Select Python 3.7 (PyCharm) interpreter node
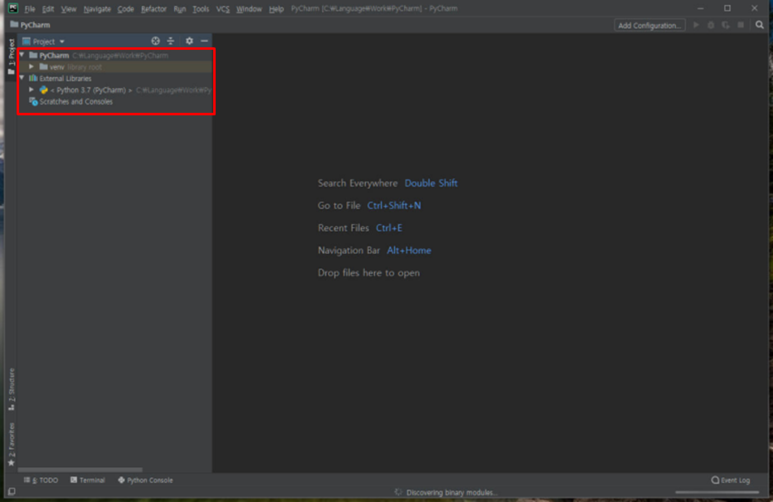 point(115,90)
